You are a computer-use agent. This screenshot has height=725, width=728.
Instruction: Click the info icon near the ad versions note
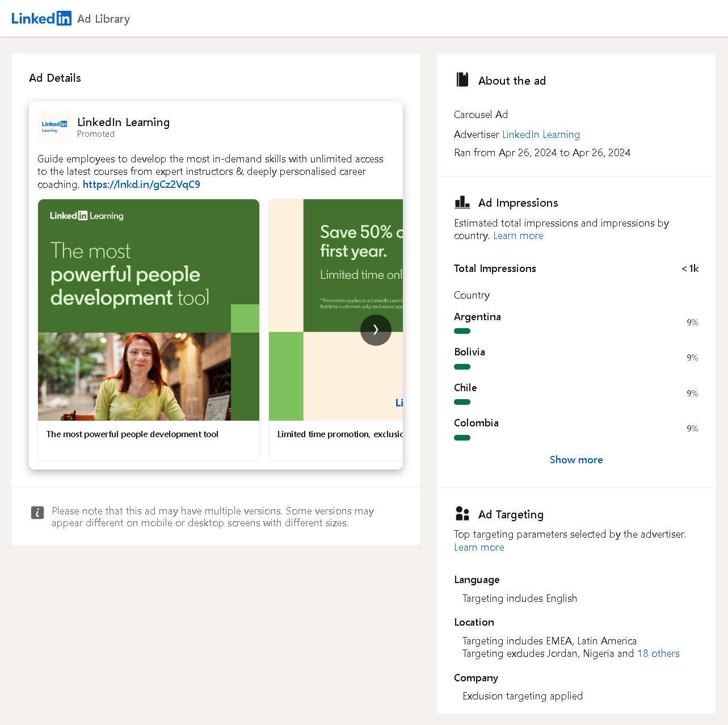37,512
